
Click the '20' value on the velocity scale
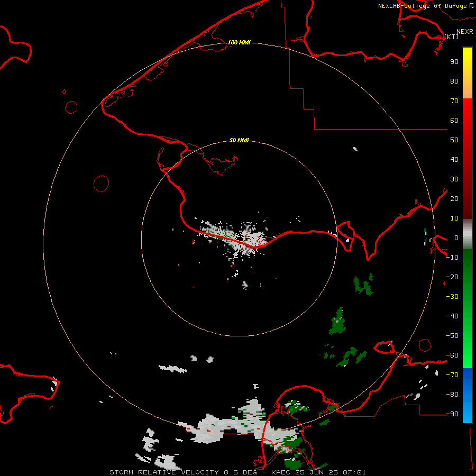tap(454, 199)
